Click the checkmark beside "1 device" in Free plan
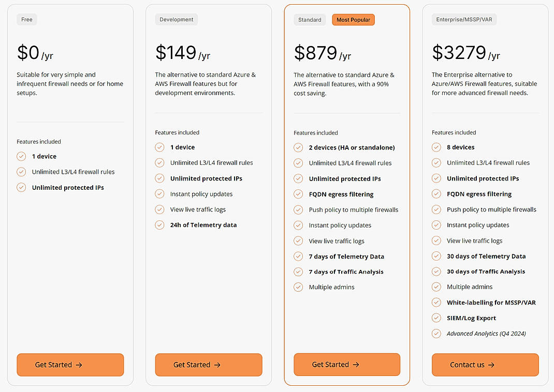This screenshot has height=392, width=554. coord(21,156)
